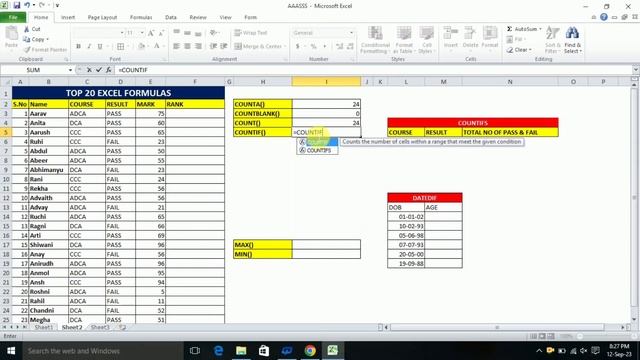Open the Name Box dropdown arrow
This screenshot has height=360, width=640.
point(70,70)
